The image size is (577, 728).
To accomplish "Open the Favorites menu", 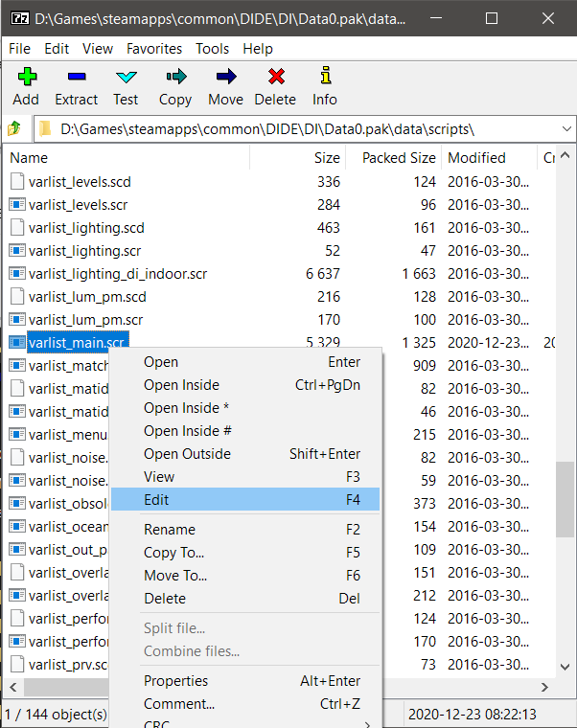I will (153, 48).
